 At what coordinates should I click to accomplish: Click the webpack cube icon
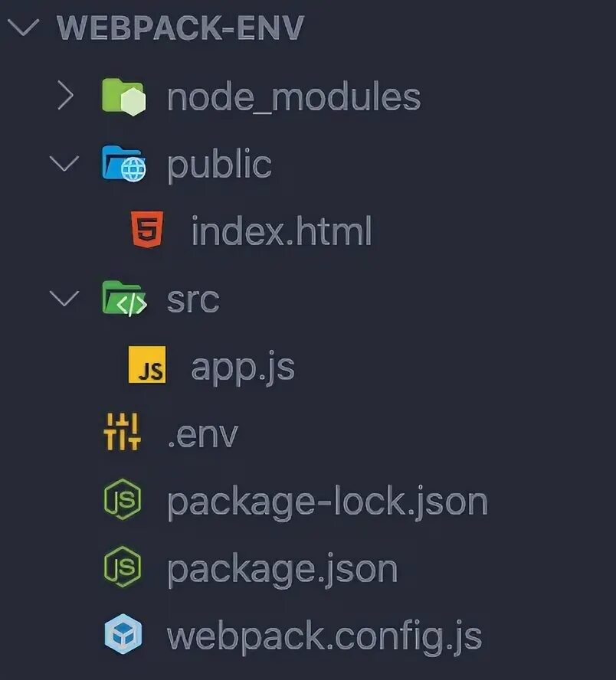point(123,634)
